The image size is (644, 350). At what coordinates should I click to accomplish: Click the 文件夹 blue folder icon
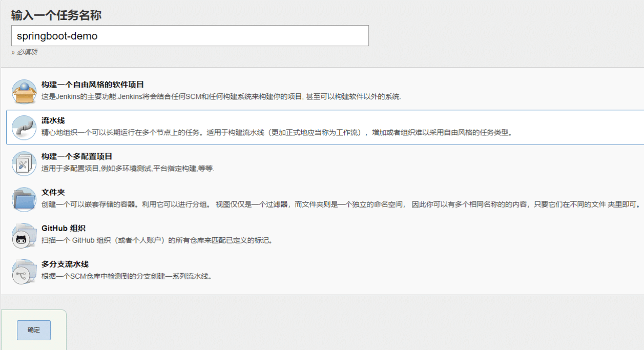(x=24, y=199)
